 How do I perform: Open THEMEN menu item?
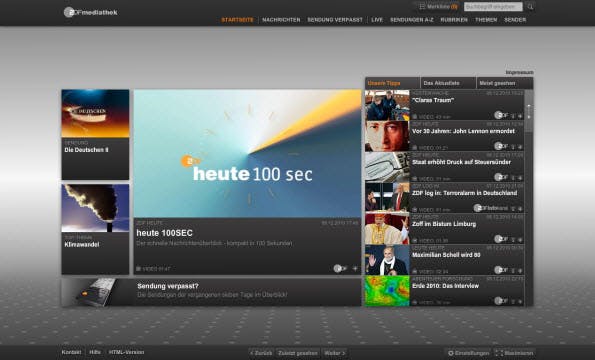coord(486,20)
